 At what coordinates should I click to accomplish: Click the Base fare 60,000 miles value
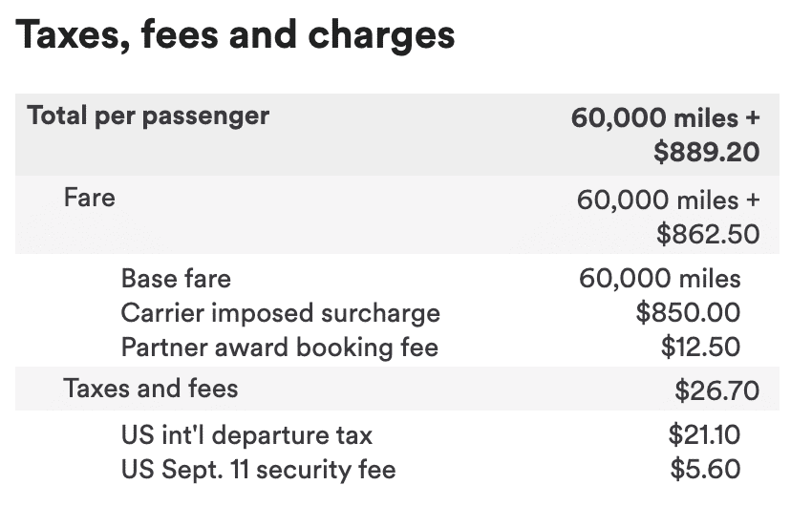tap(659, 279)
